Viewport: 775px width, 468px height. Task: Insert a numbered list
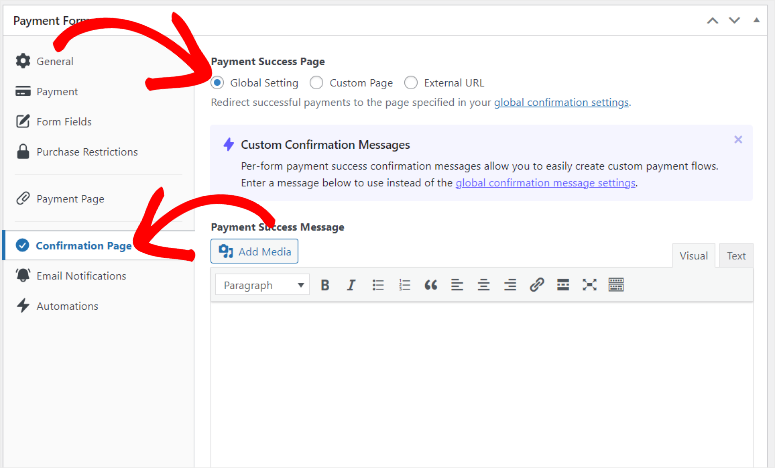pos(404,285)
